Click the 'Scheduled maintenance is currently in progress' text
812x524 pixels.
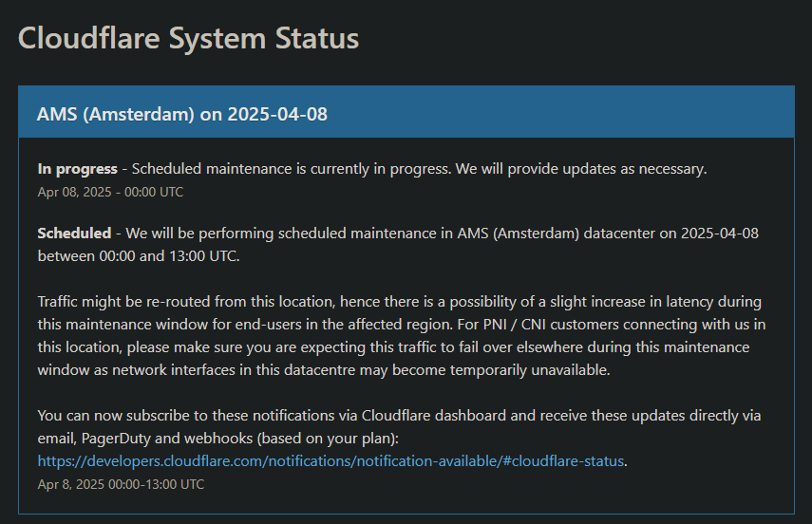291,169
